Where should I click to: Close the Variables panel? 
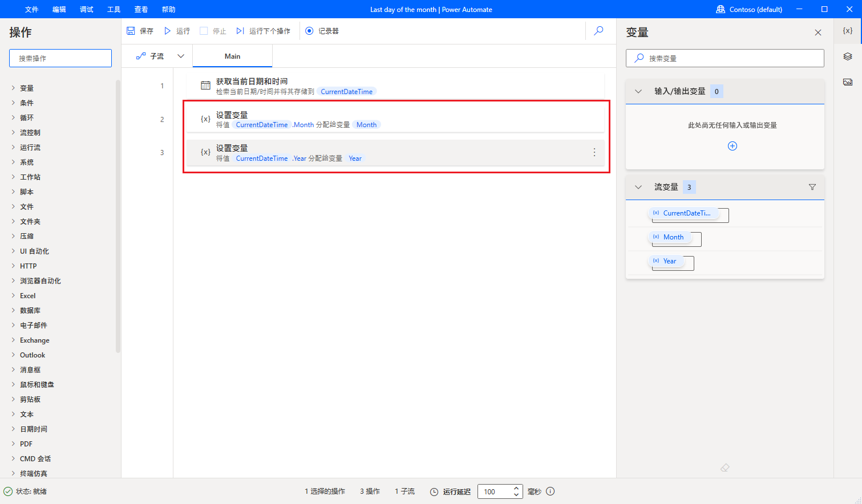[818, 32]
